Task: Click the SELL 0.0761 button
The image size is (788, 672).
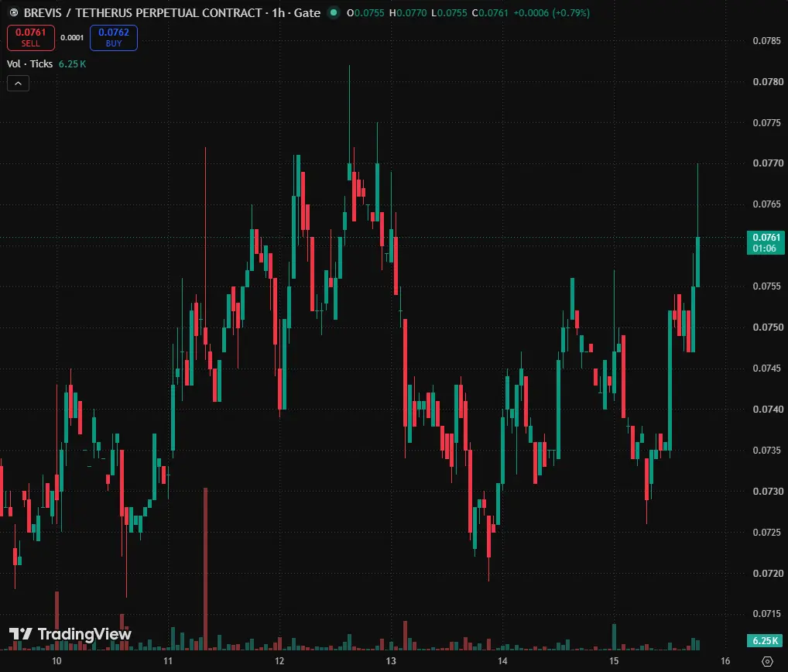Action: tap(31, 38)
